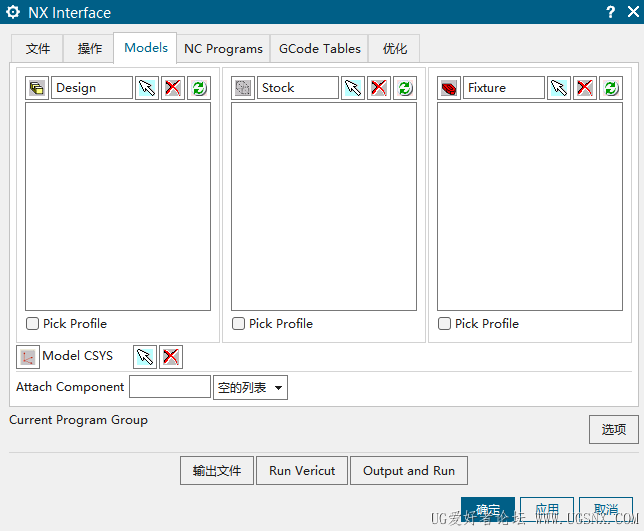The image size is (644, 531).
Task: Switch to the 文件 tab
Action: tap(37, 48)
